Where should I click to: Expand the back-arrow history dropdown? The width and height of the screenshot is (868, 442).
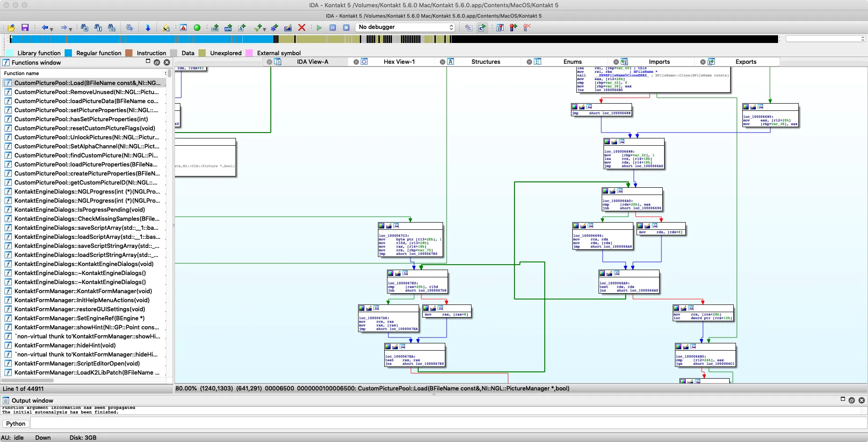[52, 29]
